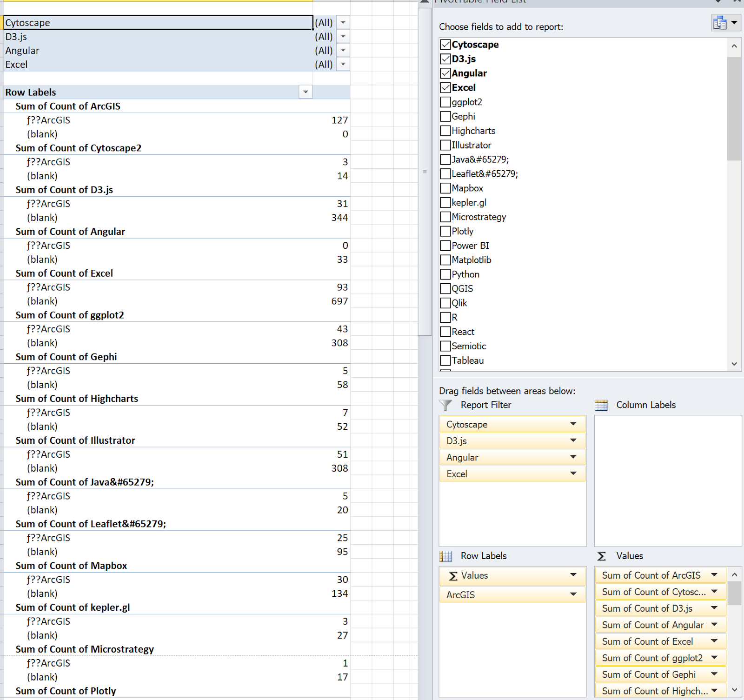Open the field list layout options icon
Screen dimensions: 744x700
[x=726, y=22]
